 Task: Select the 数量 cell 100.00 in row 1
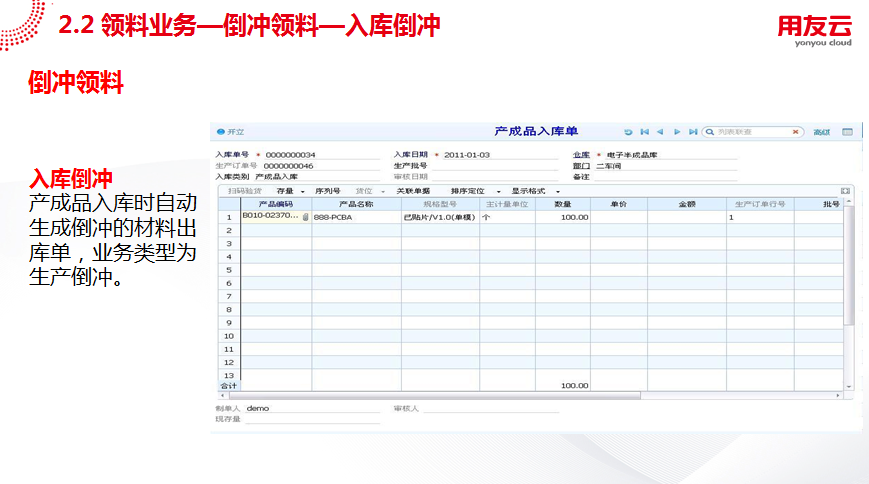563,217
